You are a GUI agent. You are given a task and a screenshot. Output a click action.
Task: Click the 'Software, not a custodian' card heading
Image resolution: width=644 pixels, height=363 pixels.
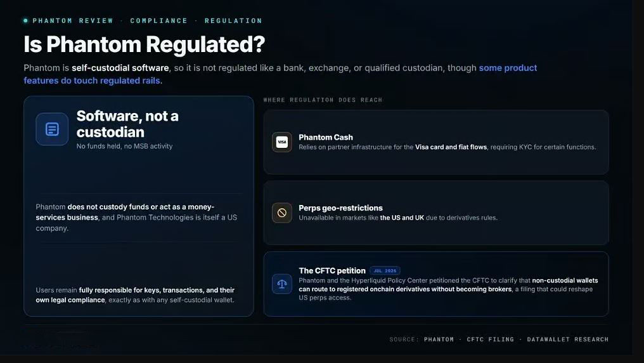coord(127,124)
